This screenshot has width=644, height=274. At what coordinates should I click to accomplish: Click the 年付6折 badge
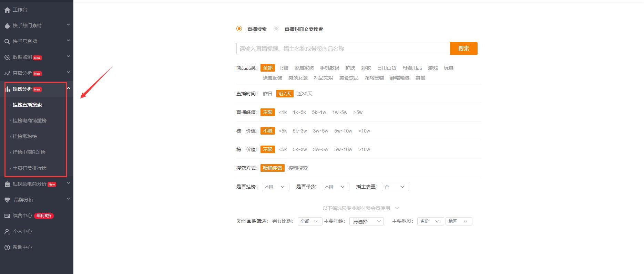[44, 216]
